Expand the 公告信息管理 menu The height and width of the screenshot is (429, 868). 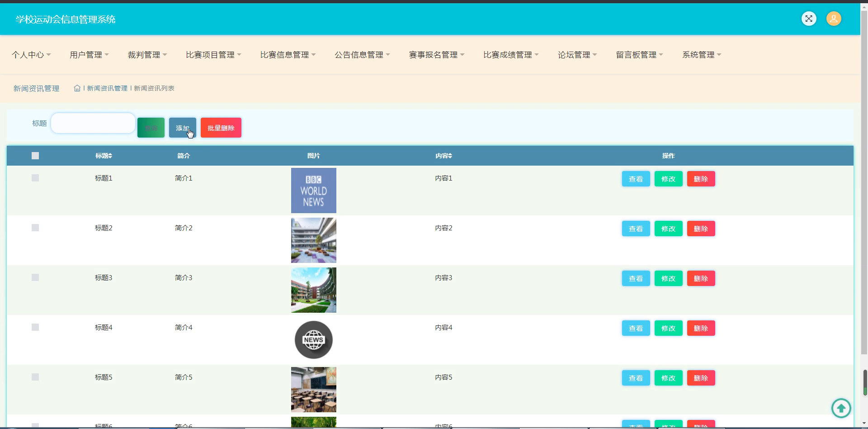362,55
